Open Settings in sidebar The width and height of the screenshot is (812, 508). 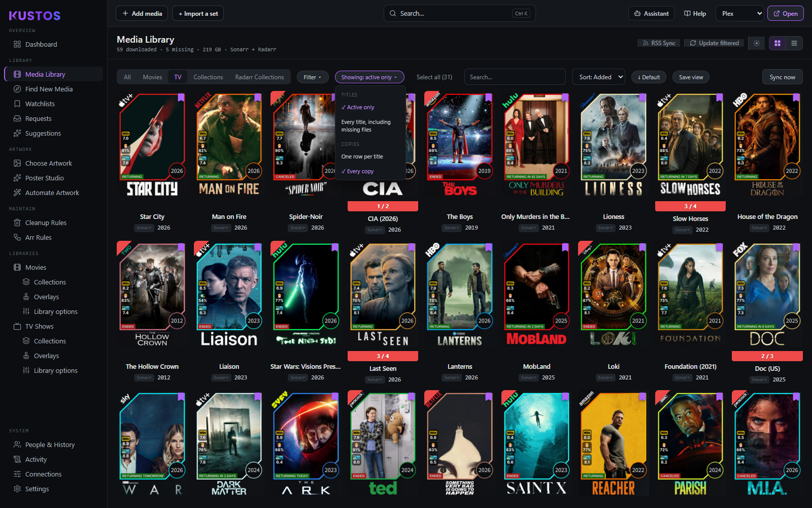(54, 489)
